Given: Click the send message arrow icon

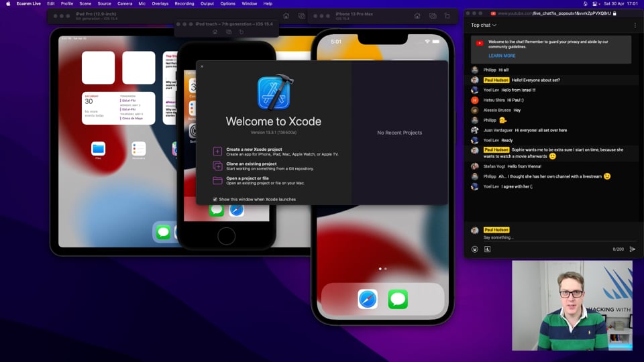Looking at the screenshot, I should [x=633, y=249].
